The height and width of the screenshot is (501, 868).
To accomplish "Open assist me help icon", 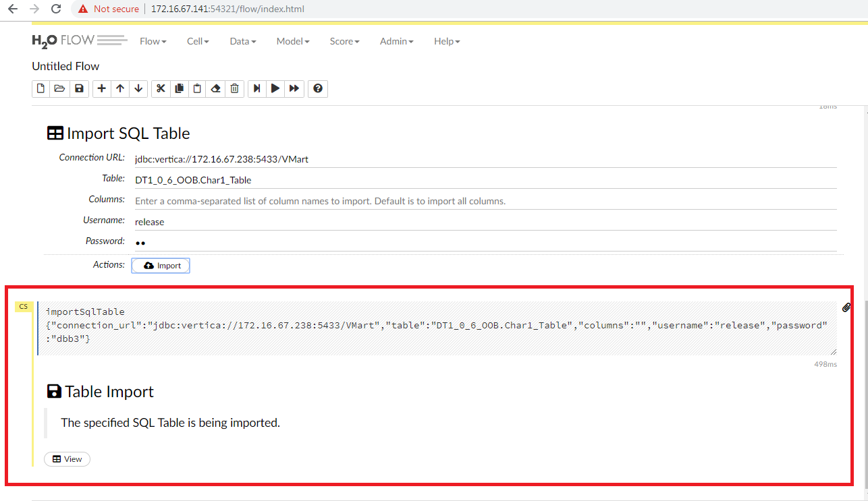I will [318, 88].
